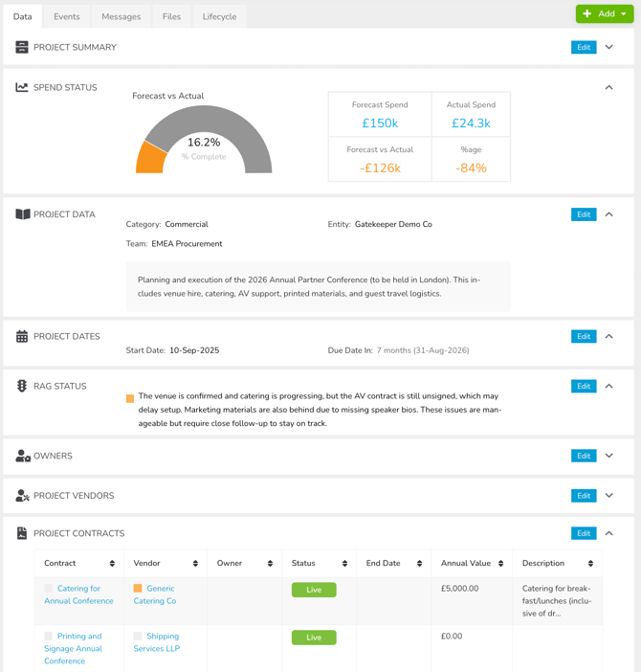
Task: Toggle checkbox beside Catering for Annual Conference
Action: click(x=49, y=589)
